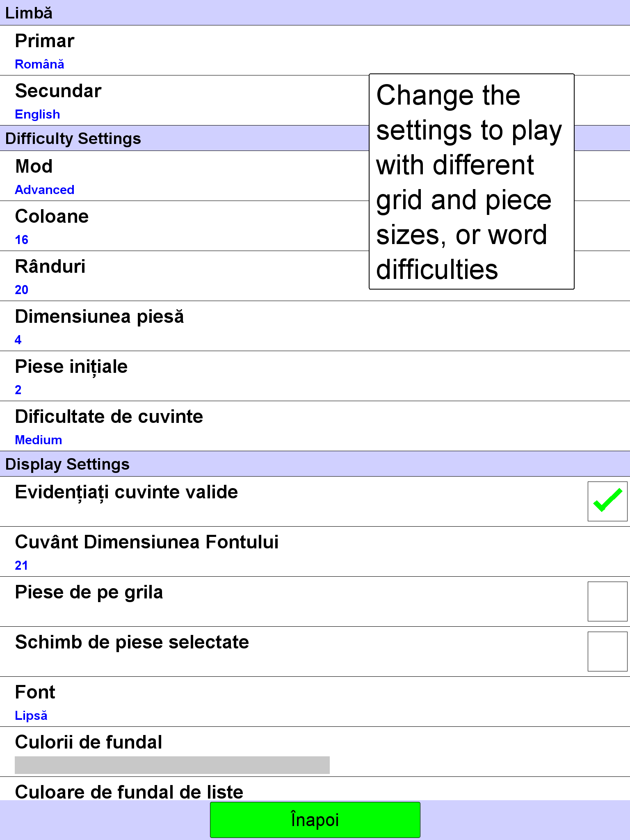This screenshot has width=630, height=840.
Task: Open the Coloane setting showing 16
Action: pos(315,226)
